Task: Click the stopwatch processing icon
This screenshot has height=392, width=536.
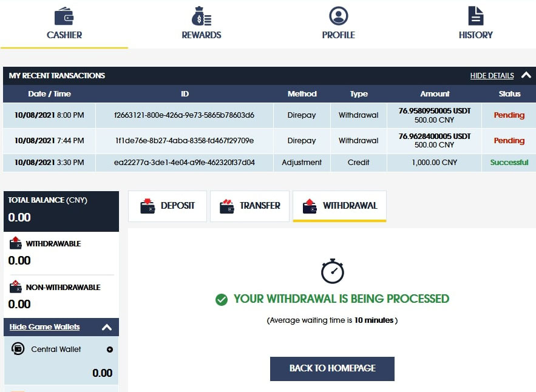Action: click(x=333, y=271)
